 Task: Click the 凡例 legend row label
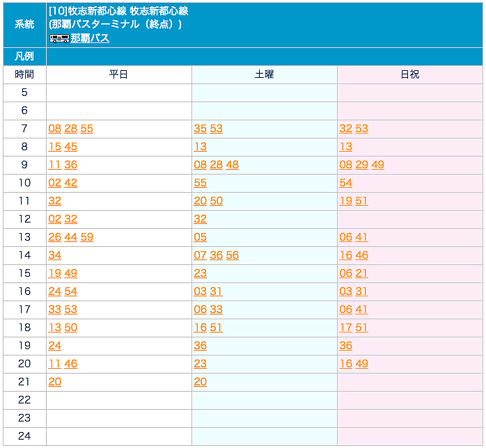click(24, 56)
